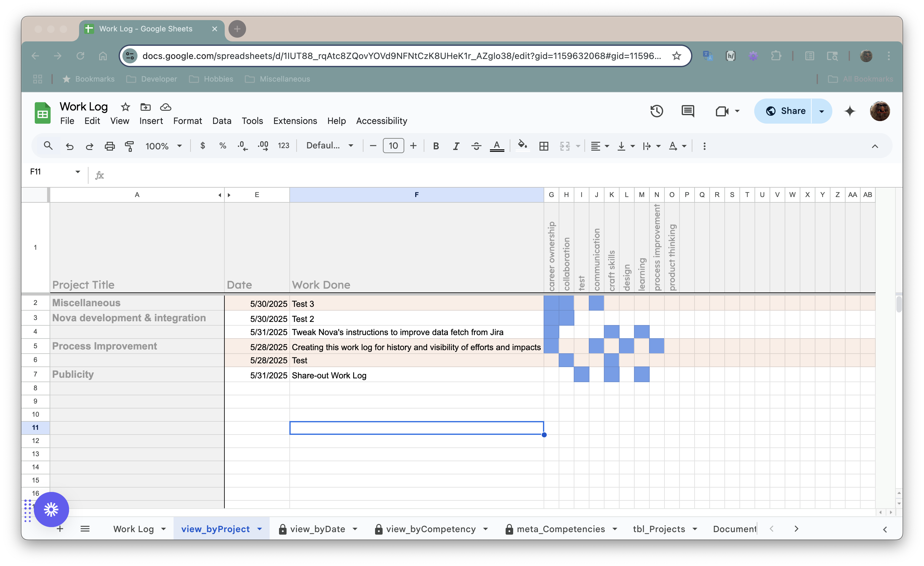Open more number formats 123

click(x=283, y=146)
